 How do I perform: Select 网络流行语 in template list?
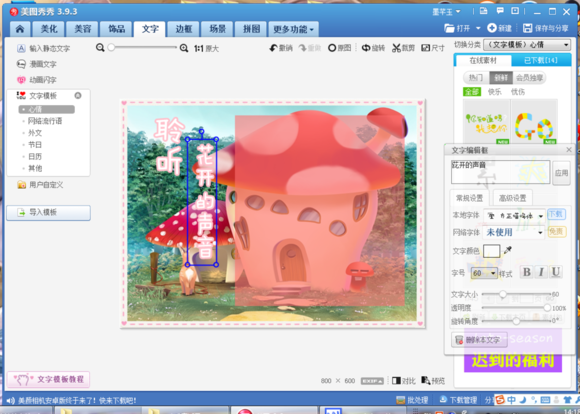[x=45, y=121]
